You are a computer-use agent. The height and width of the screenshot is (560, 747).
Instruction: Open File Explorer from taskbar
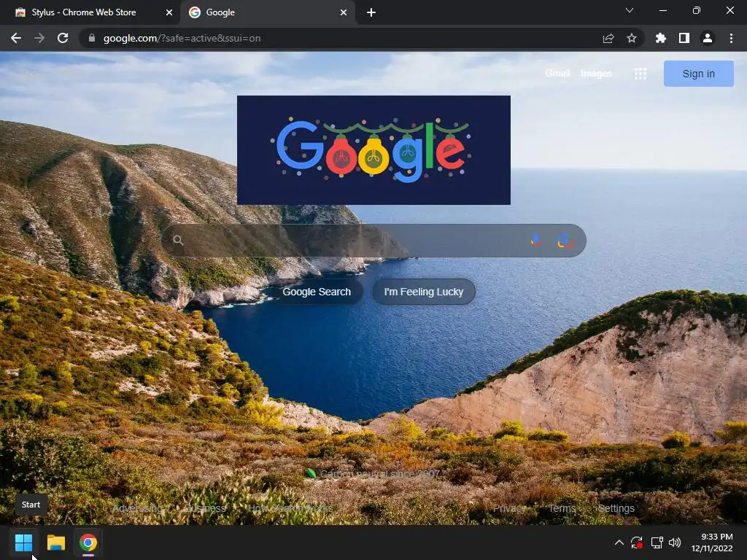[x=55, y=542]
